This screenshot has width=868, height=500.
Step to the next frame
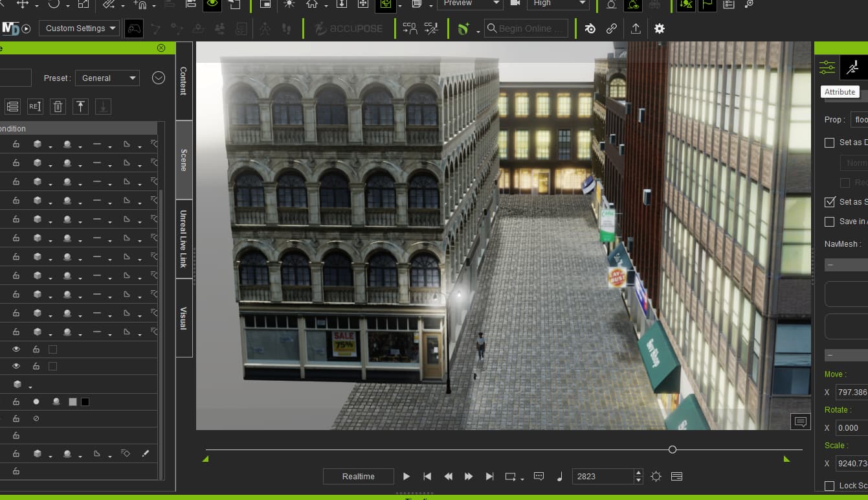point(469,476)
